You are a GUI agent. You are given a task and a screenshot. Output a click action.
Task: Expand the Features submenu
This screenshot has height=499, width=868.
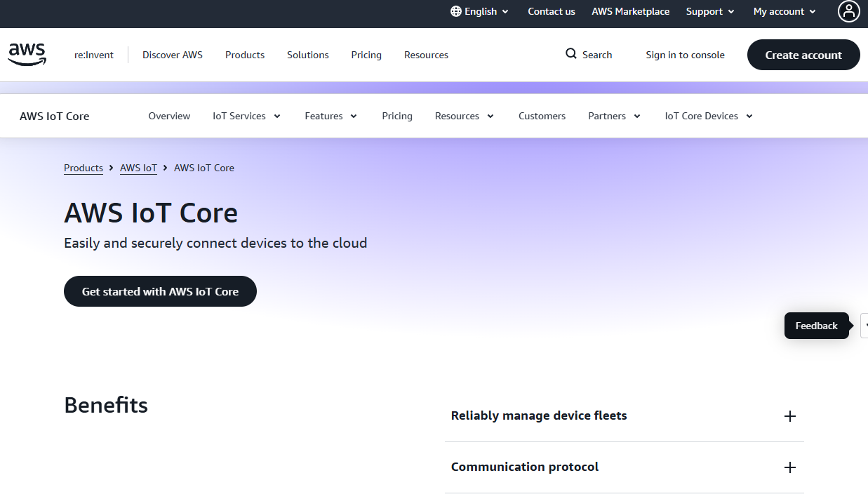pyautogui.click(x=331, y=116)
